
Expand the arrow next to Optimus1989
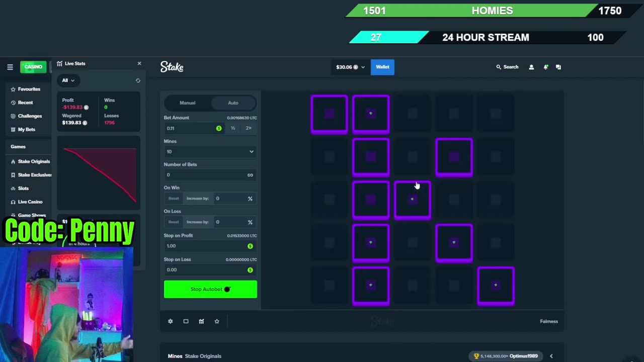551,356
